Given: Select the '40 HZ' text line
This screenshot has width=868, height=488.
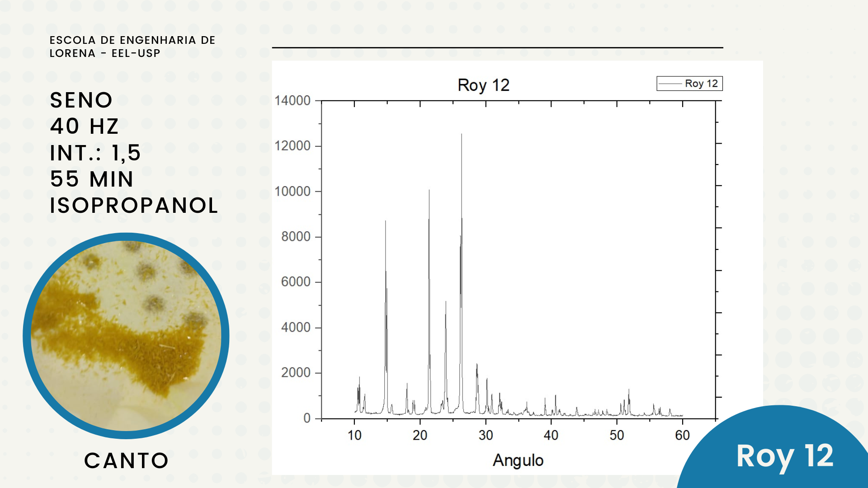Looking at the screenshot, I should click(x=85, y=126).
